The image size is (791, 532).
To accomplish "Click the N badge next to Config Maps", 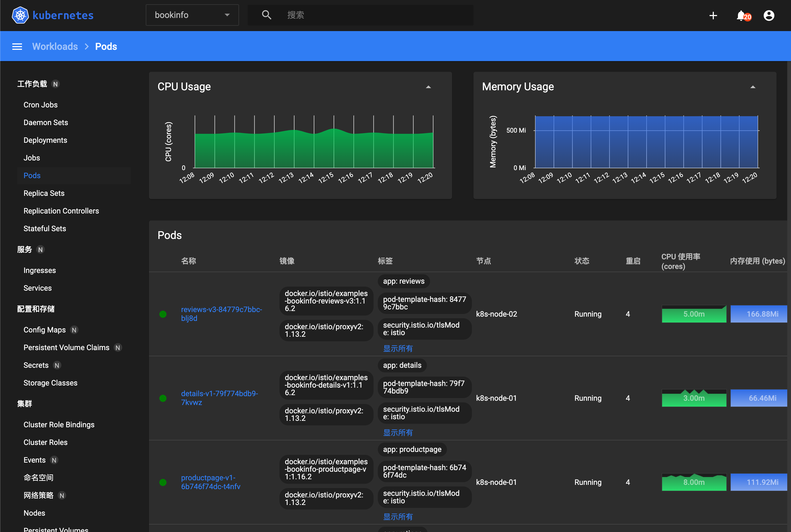I will pyautogui.click(x=74, y=330).
